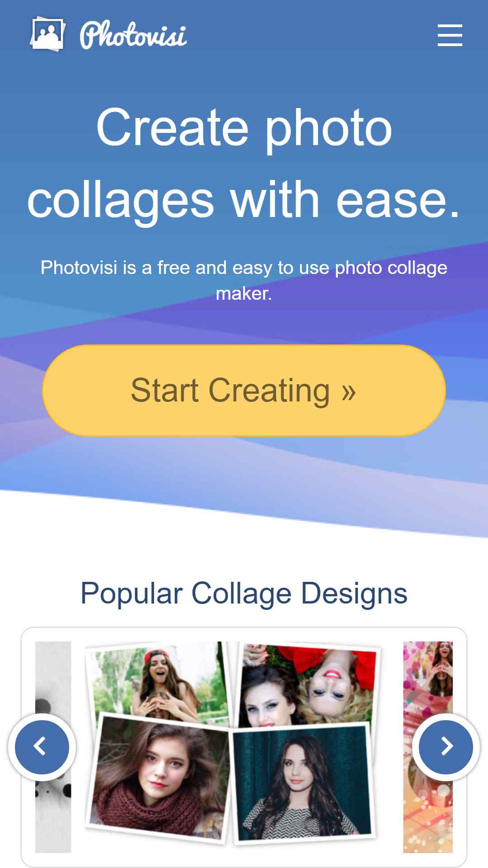Click the Popular Collage Designs heading
Screen dimensions: 488x868
click(244, 594)
